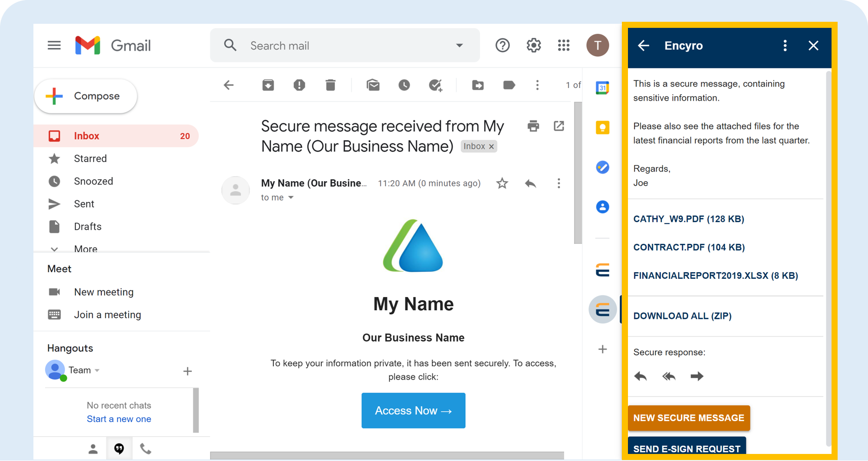Download CATHY_W9.PDF attachment
The image size is (868, 461).
point(689,219)
